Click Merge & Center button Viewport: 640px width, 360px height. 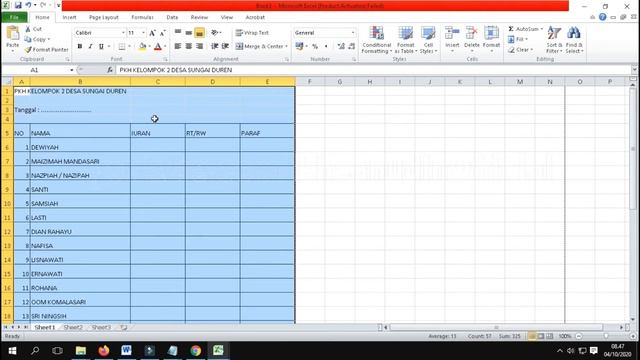260,47
